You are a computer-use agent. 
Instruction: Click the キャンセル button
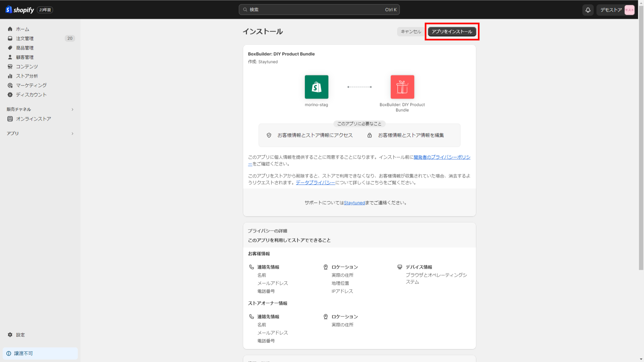(410, 31)
